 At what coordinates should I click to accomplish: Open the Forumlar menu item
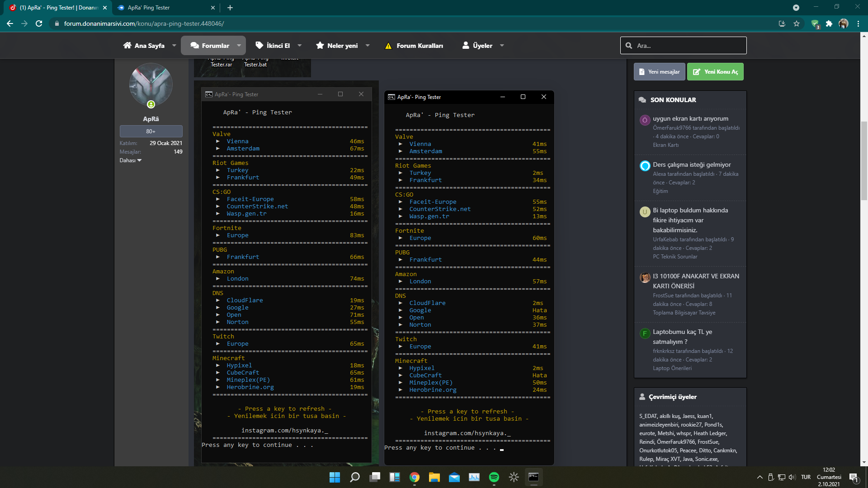(x=210, y=46)
